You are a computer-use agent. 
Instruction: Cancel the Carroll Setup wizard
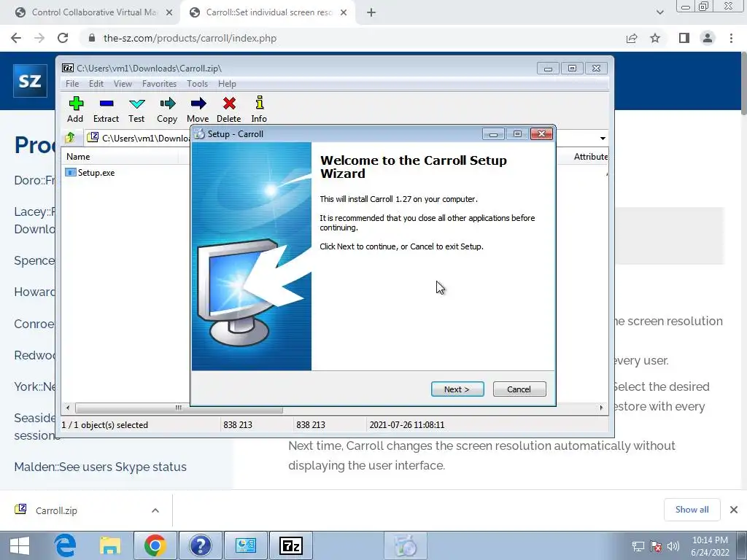pyautogui.click(x=519, y=389)
